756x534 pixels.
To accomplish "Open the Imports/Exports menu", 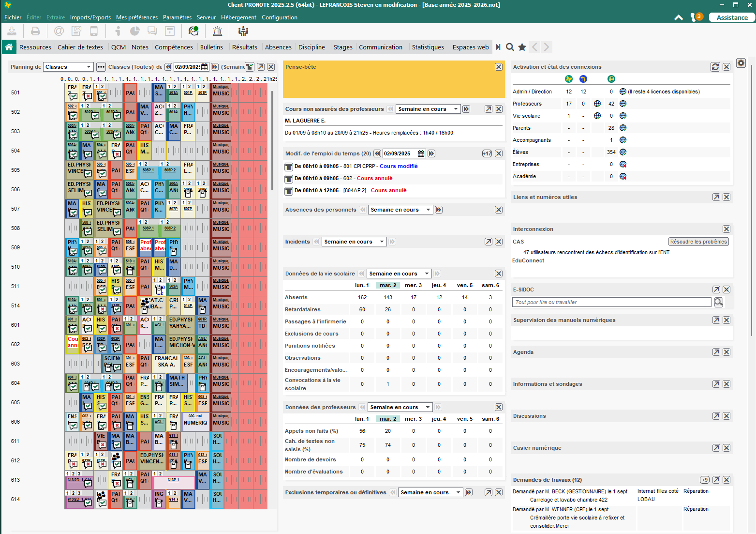I will [90, 17].
